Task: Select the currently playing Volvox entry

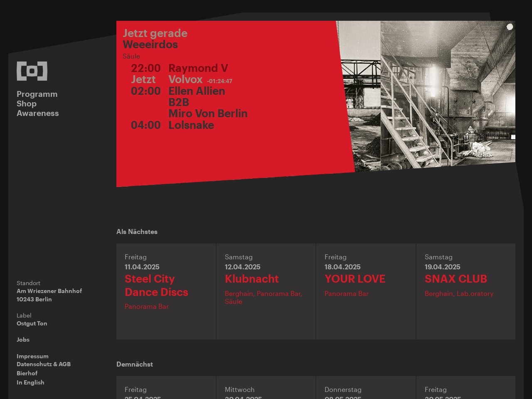Action: [185, 79]
